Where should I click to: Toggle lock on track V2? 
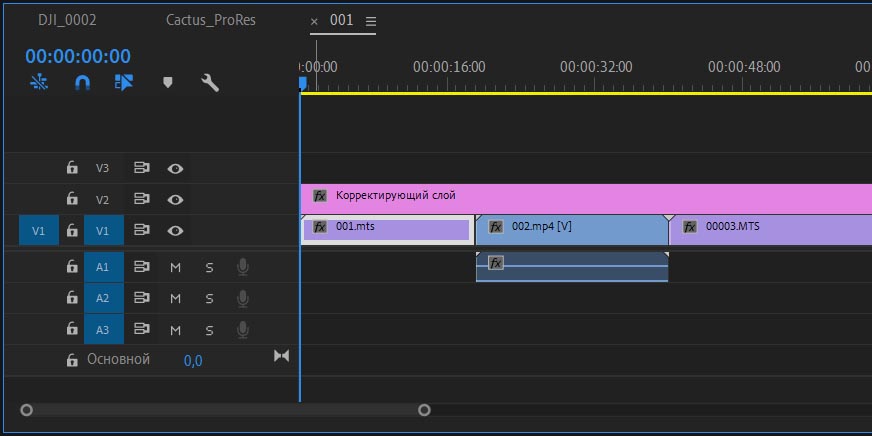pyautogui.click(x=72, y=199)
